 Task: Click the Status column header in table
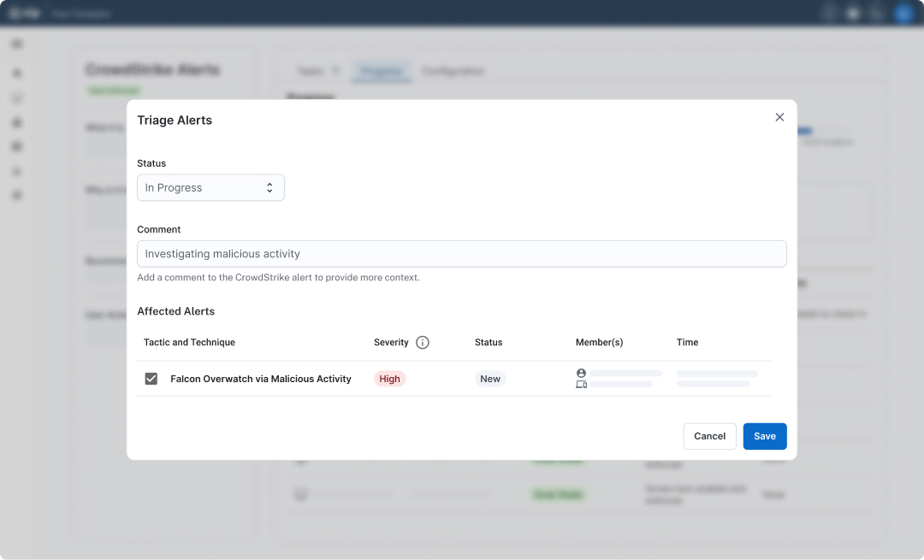(x=489, y=342)
